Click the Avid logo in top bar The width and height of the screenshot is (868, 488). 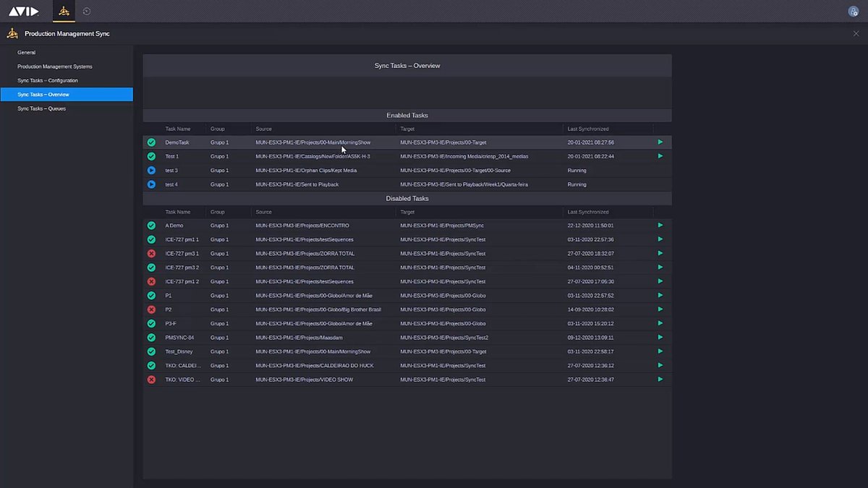coord(25,11)
